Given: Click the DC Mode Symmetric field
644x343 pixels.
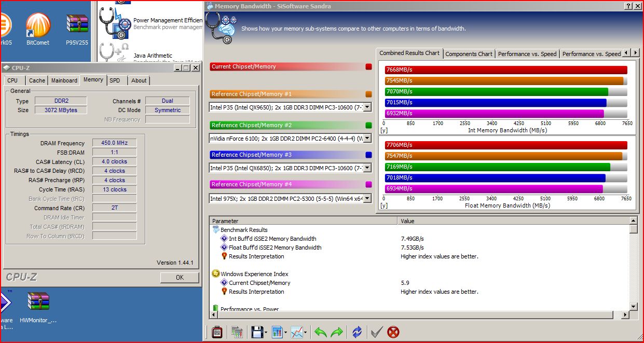Looking at the screenshot, I should [168, 110].
